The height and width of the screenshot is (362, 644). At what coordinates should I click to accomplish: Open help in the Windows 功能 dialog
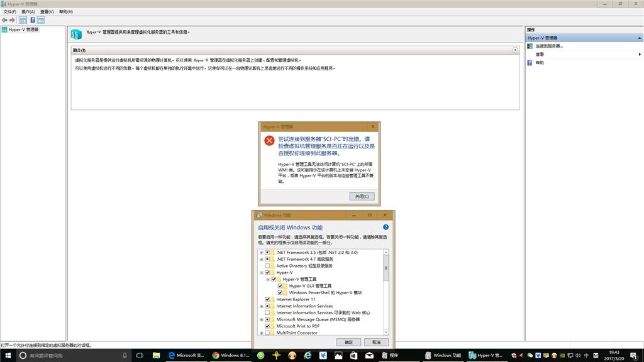(x=386, y=227)
